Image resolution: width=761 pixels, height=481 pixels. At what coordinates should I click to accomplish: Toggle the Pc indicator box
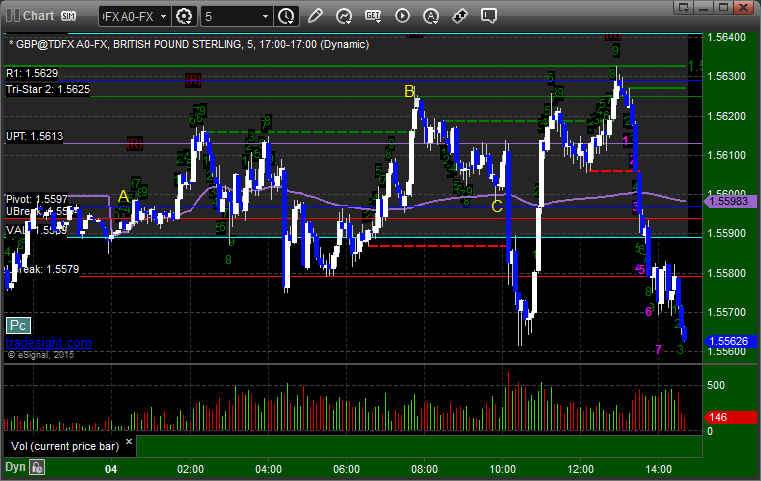point(18,325)
